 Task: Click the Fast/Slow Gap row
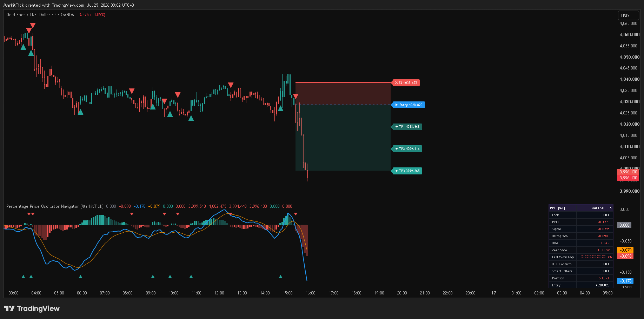pyautogui.click(x=581, y=257)
